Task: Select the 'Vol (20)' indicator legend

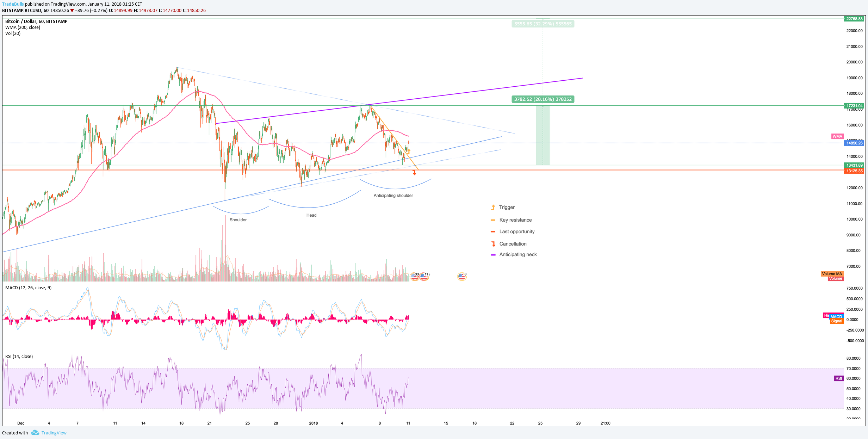Action: point(13,33)
